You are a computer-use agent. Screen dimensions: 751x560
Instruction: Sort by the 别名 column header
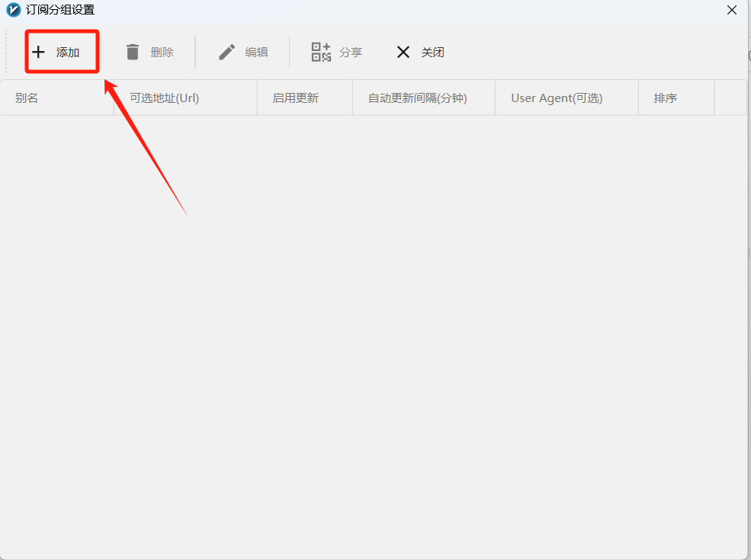click(x=27, y=98)
